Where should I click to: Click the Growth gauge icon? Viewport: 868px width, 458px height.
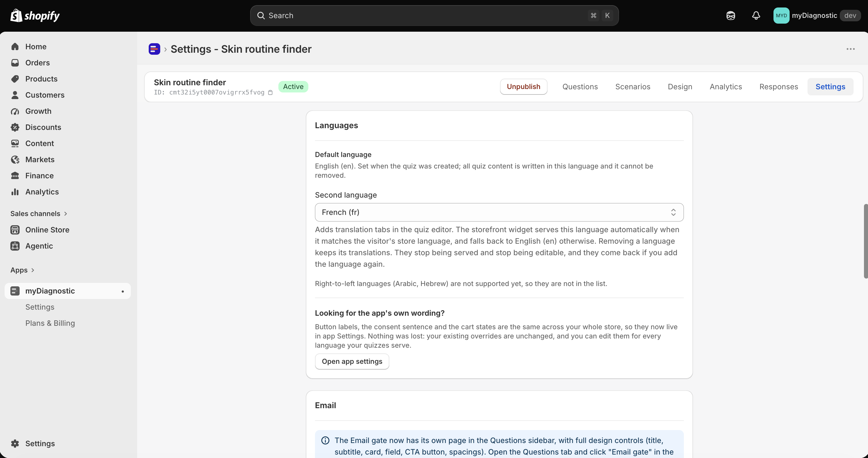pyautogui.click(x=15, y=111)
